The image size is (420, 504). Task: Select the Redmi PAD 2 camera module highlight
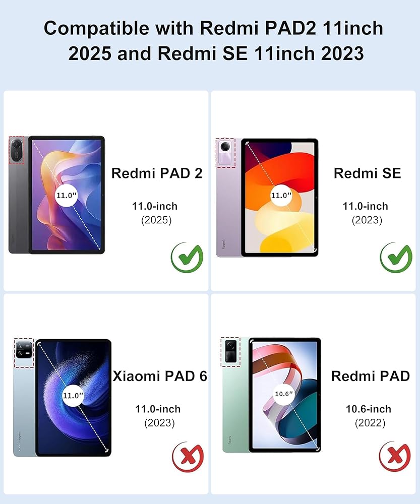tap(17, 150)
